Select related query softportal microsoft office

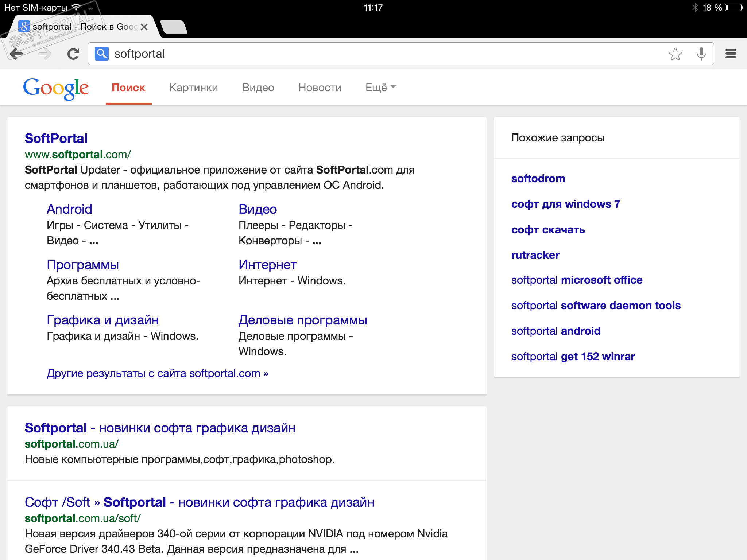[577, 280]
